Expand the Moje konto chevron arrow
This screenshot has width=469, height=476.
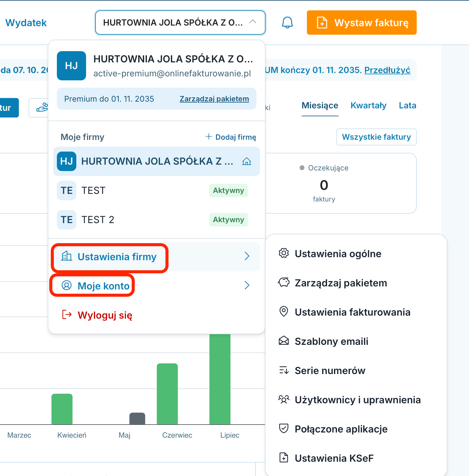point(247,285)
